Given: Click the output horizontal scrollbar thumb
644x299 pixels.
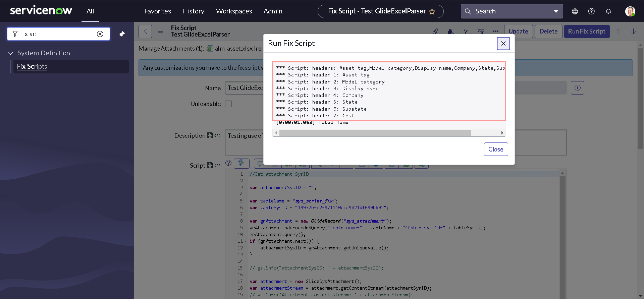Looking at the screenshot, I should pyautogui.click(x=375, y=133).
